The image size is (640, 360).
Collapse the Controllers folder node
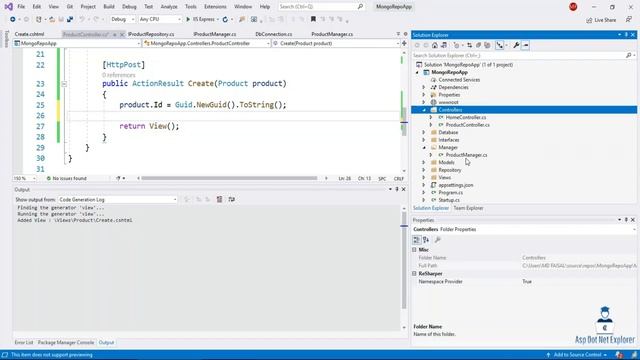coord(424,110)
